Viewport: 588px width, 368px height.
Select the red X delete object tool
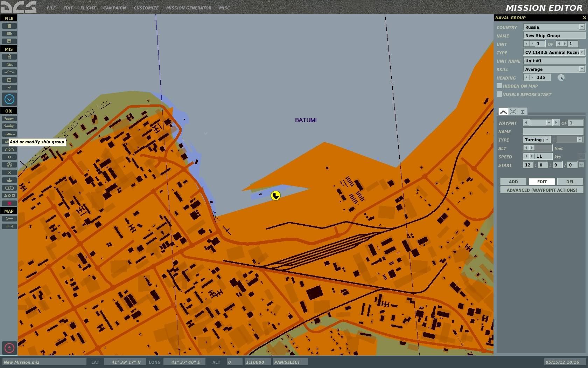point(9,203)
